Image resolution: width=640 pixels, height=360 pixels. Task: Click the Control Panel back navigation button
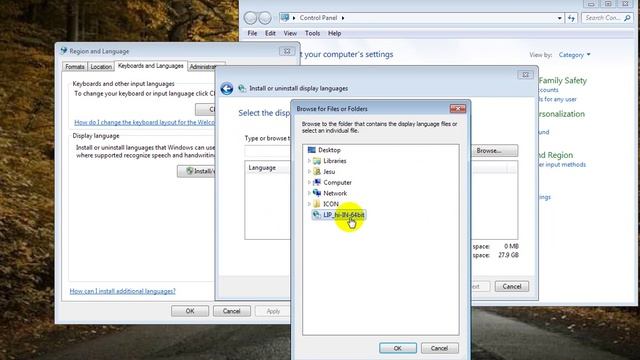click(x=250, y=18)
